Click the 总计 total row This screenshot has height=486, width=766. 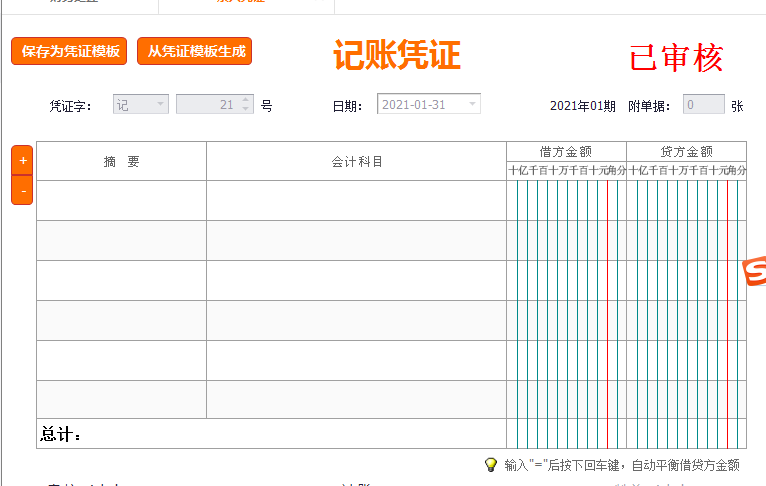click(x=270, y=434)
